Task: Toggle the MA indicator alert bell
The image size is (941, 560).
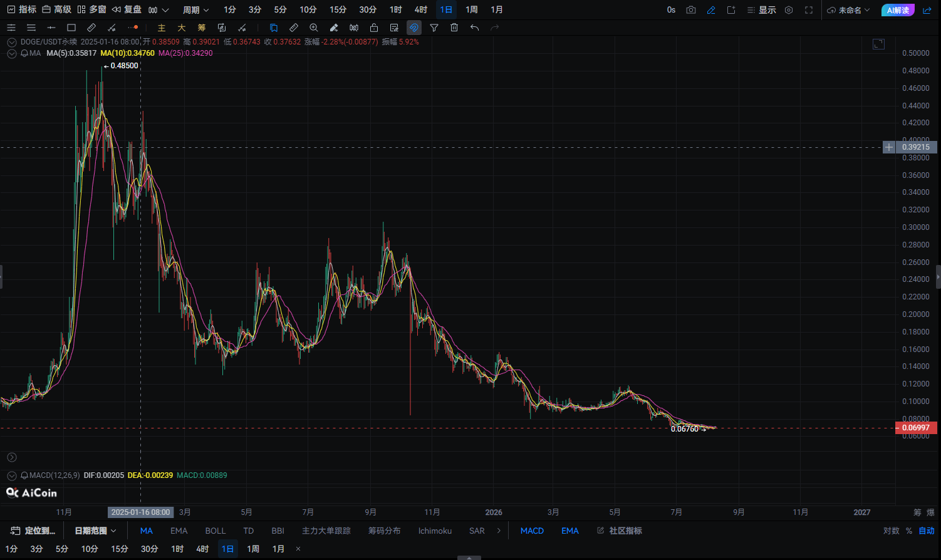Action: pos(24,53)
